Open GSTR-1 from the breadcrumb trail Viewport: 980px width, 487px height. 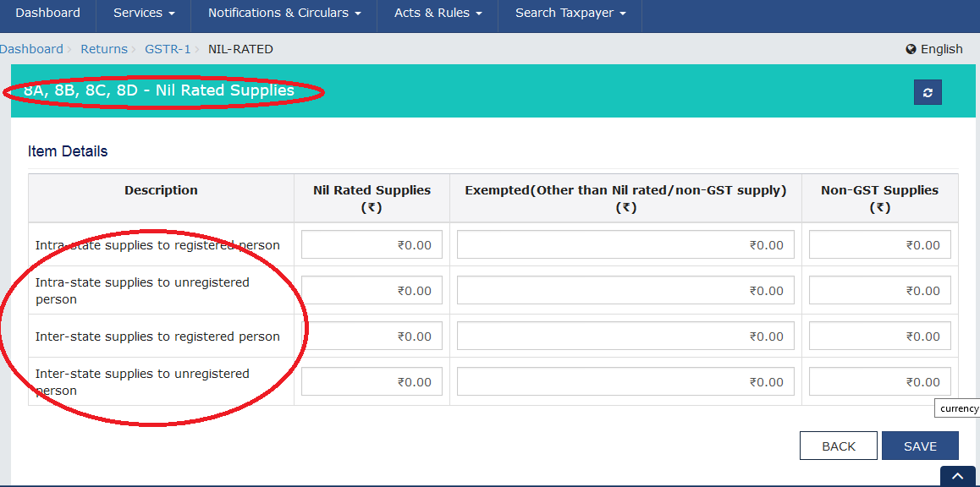(x=168, y=49)
